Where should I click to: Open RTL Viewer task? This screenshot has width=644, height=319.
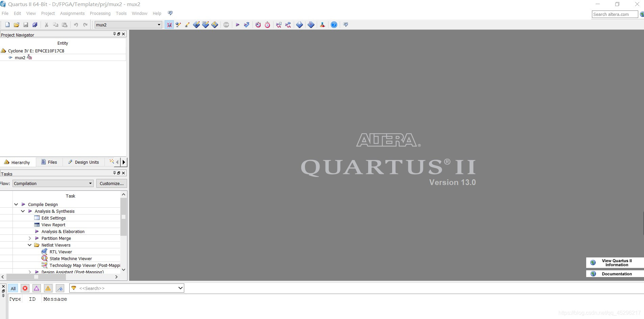[x=61, y=252]
